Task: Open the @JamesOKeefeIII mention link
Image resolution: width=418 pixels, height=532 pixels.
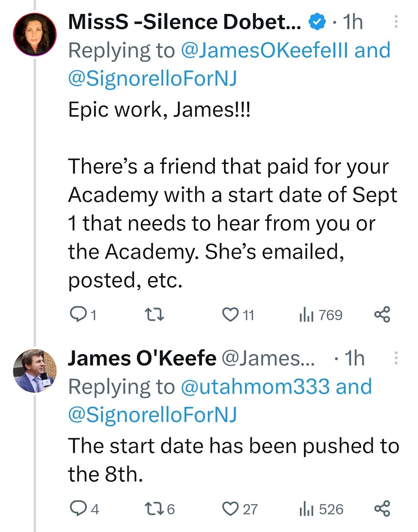Action: (265, 50)
